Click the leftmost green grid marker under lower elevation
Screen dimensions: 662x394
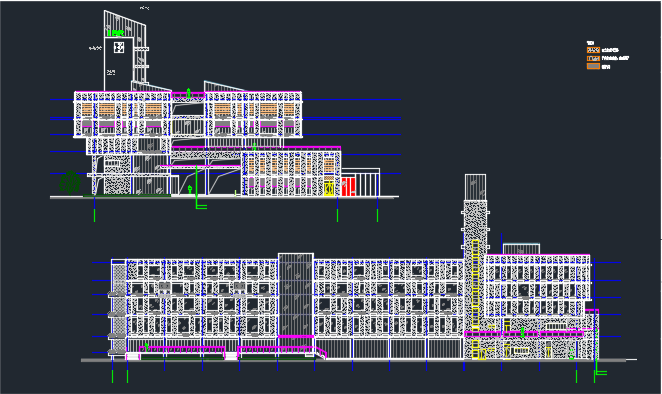(112, 376)
